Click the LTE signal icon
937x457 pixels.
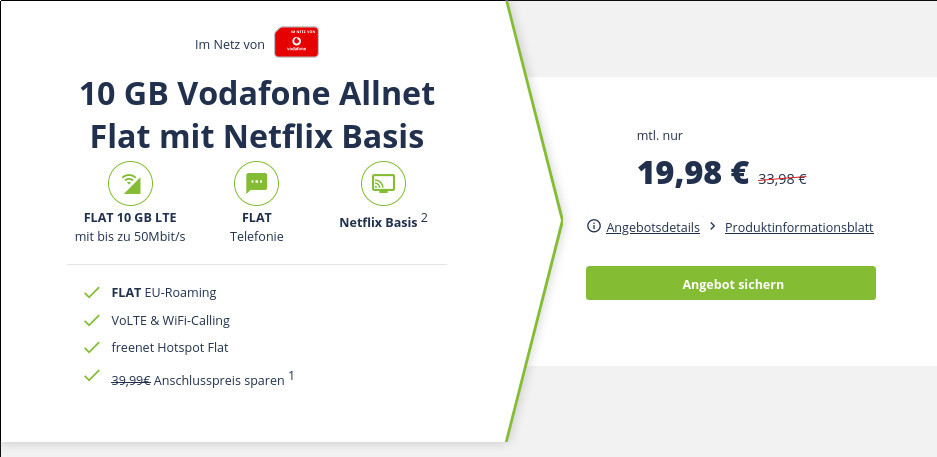(x=129, y=183)
